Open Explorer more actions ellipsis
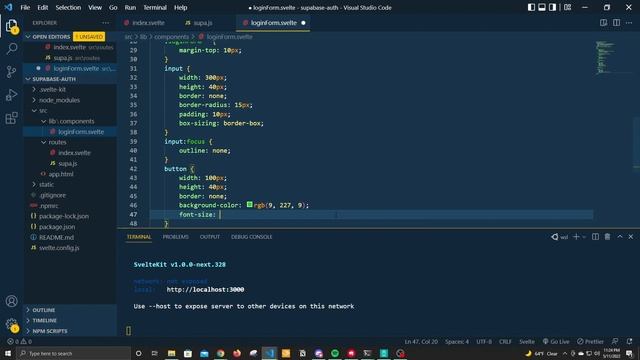Viewport: 640px width, 360px height. point(106,23)
